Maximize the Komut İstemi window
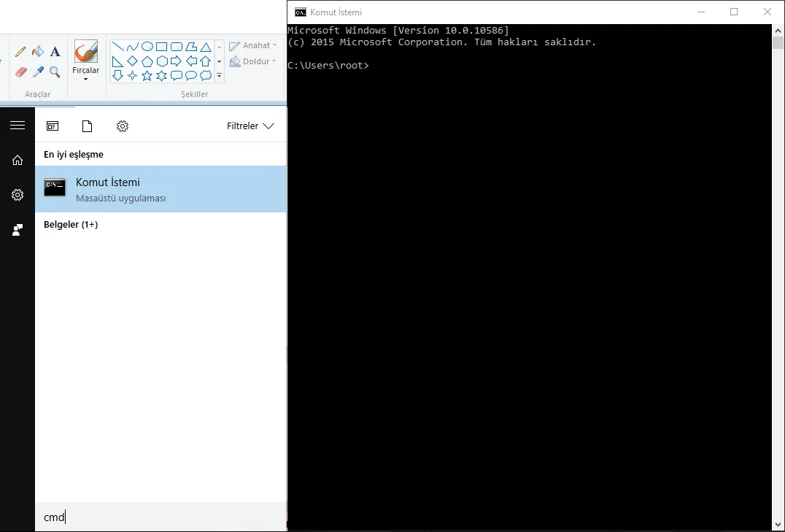The height and width of the screenshot is (532, 785). pos(734,12)
